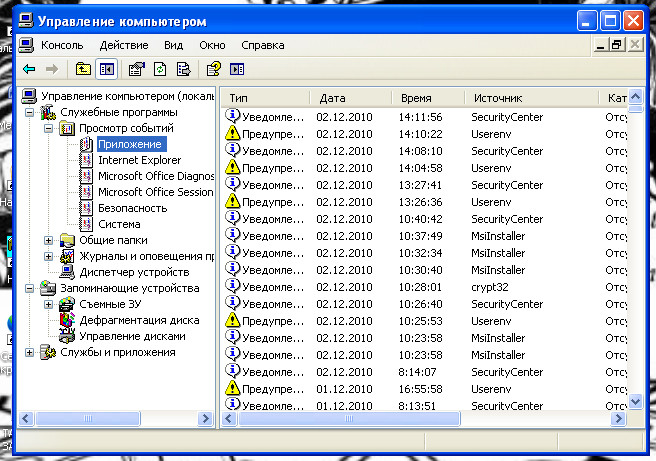Click the Съемные ЗУ icon
The height and width of the screenshot is (461, 656).
67,305
